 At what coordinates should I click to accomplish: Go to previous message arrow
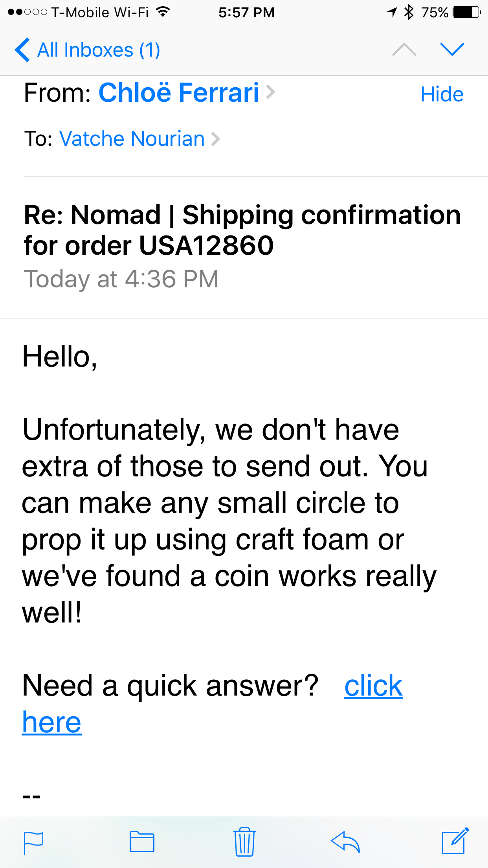(404, 50)
